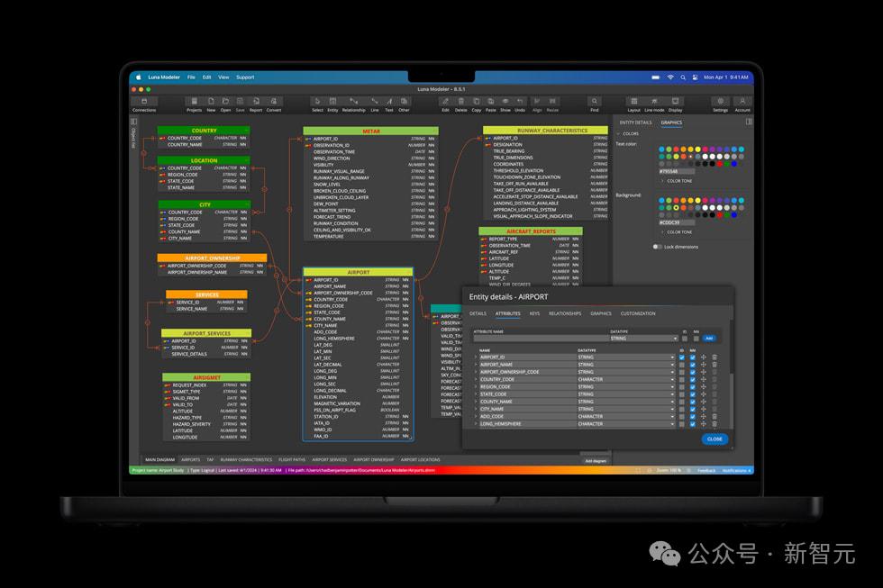Click the blue CLOSE button
Image resolution: width=883 pixels, height=588 pixels.
tap(715, 439)
